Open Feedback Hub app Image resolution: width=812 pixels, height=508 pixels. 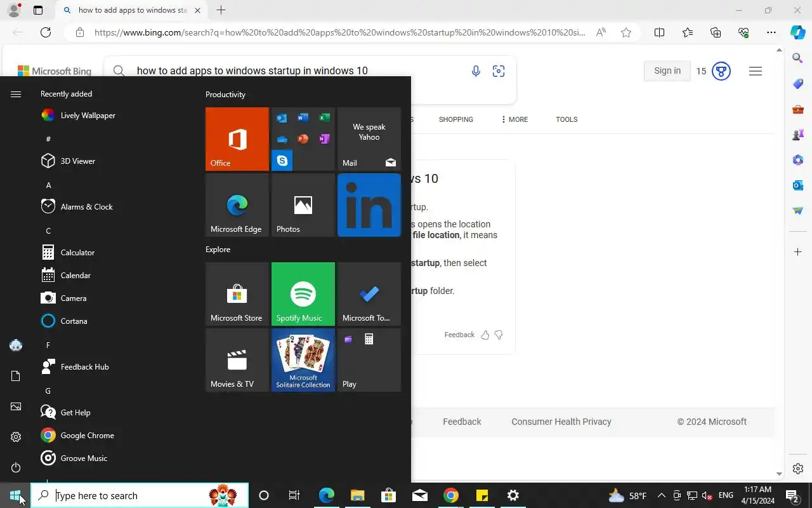114,367
